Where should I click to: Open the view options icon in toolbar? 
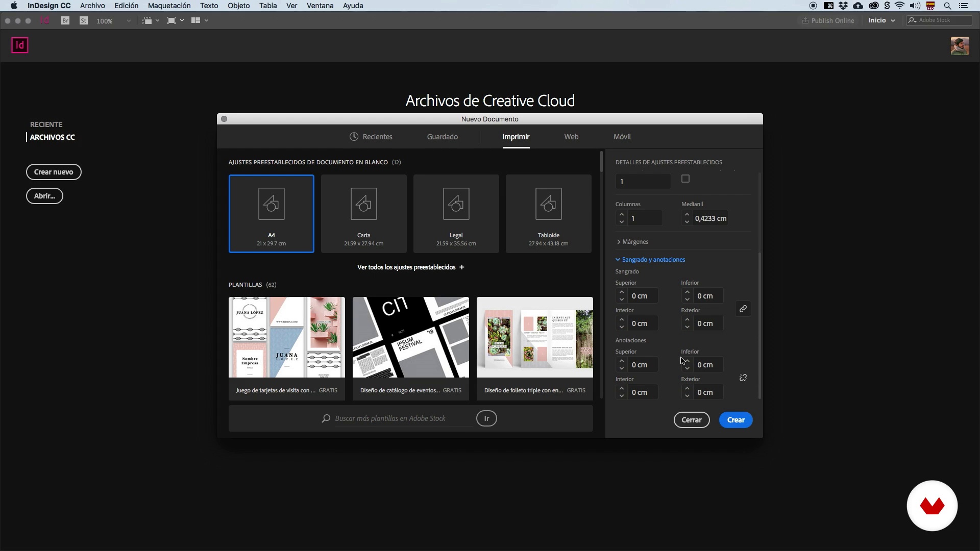[x=151, y=21]
